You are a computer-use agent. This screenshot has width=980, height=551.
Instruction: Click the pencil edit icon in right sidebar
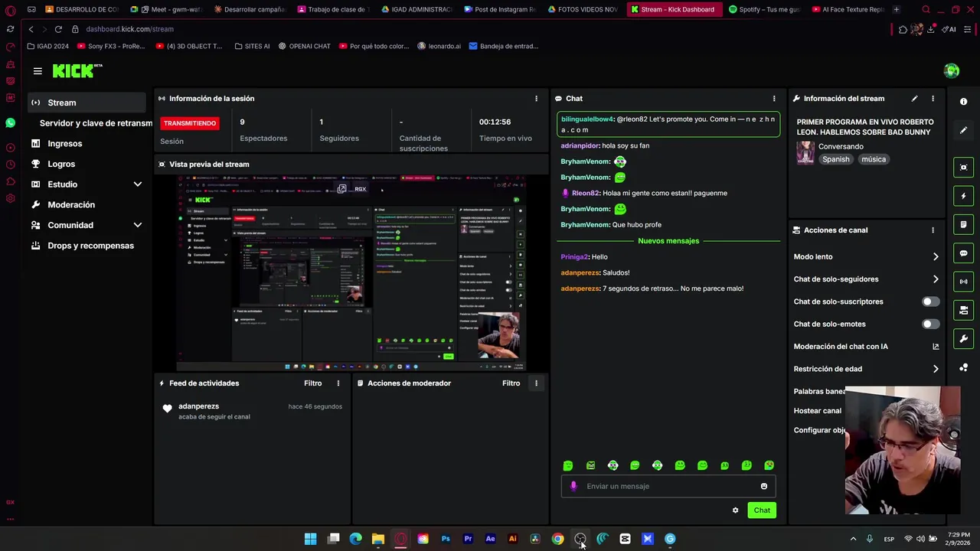[x=963, y=130]
